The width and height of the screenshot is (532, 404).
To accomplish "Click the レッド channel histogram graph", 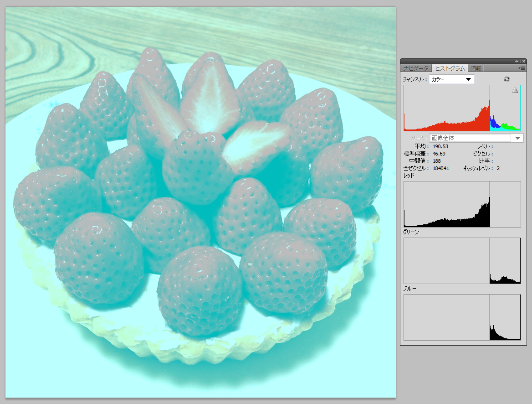I will tap(462, 204).
